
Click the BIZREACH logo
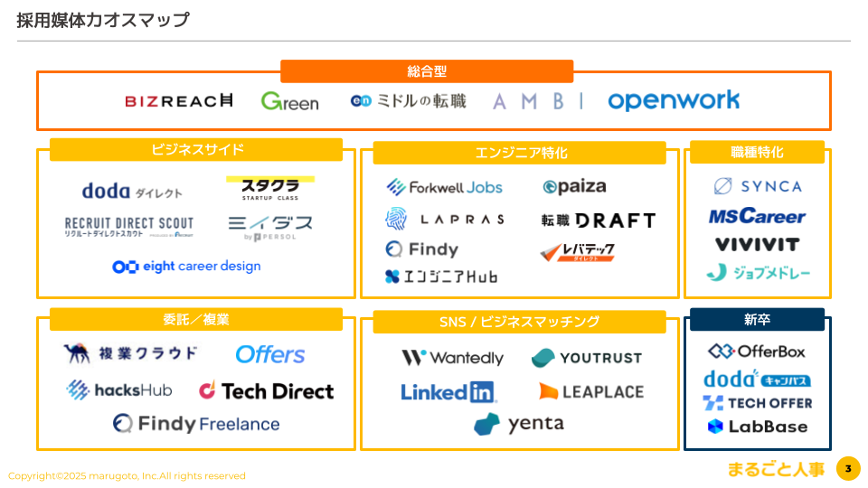(x=179, y=100)
